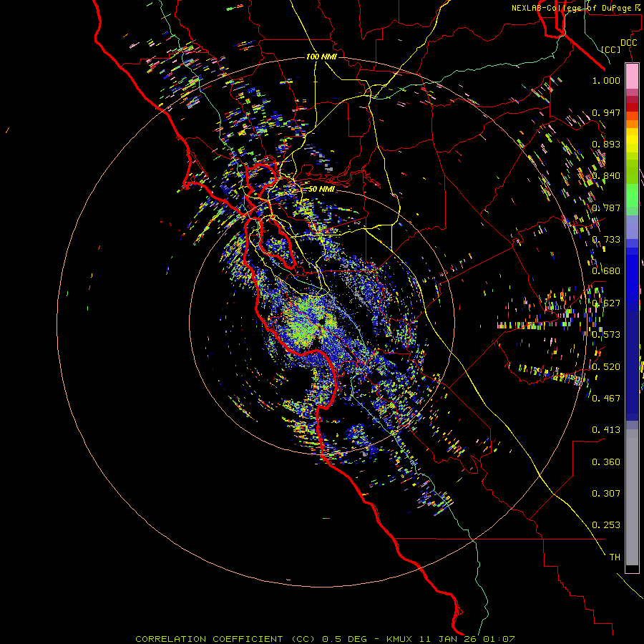Click the radar site at the rings' center
This screenshot has height=644, width=644.
(321, 322)
